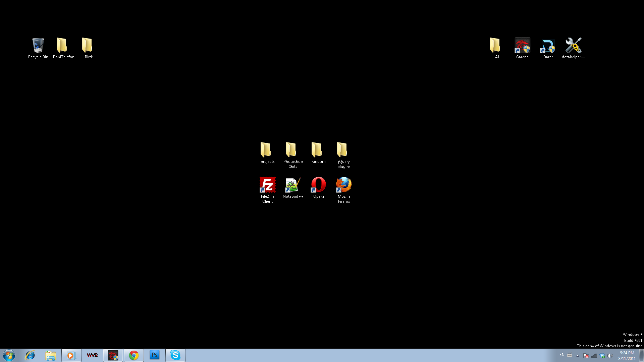Switch to the WVS taskbar application
The width and height of the screenshot is (644, 362).
click(92, 355)
